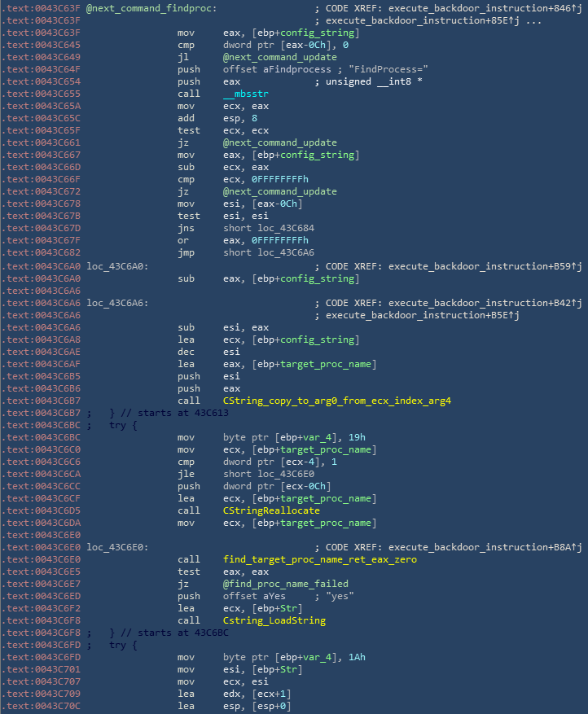Screen dimensions: 588x714
Task: Follow the Cstring_LoadString call
Action: click(274, 620)
